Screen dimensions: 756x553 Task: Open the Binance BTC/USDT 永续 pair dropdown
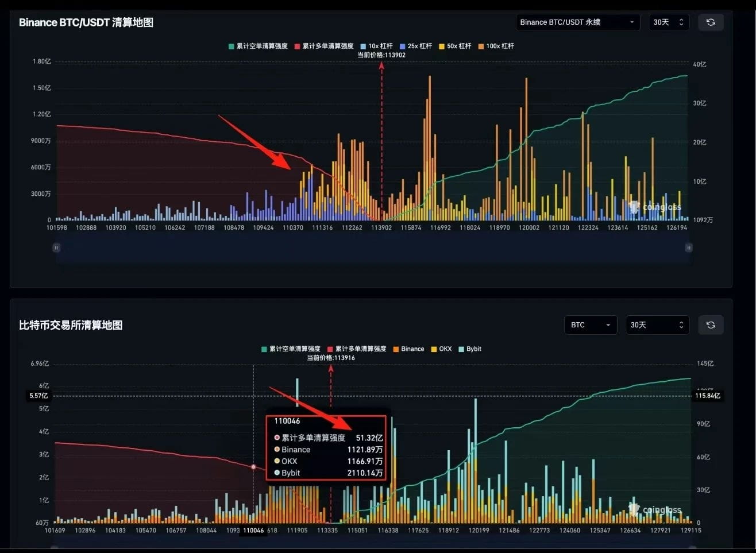pos(577,22)
